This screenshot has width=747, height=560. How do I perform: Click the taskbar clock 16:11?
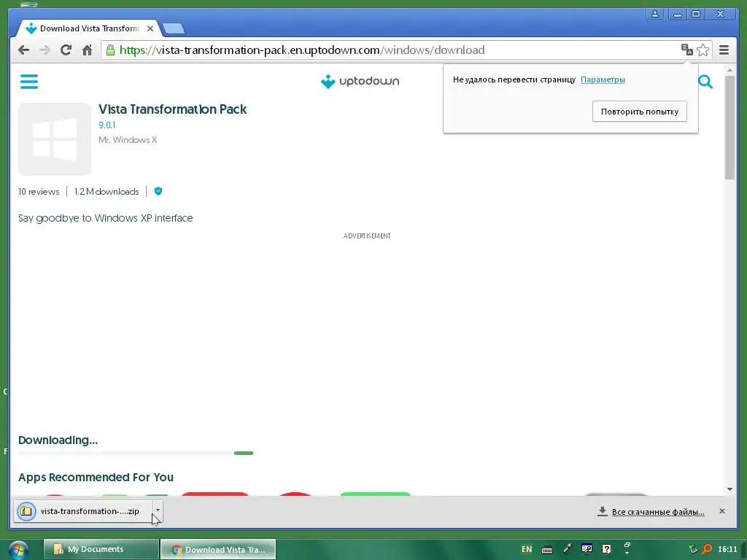(727, 549)
